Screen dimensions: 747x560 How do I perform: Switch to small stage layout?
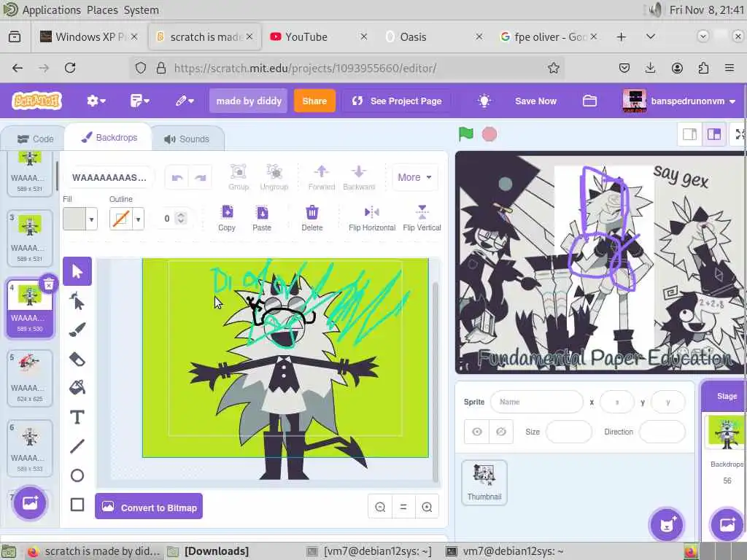[689, 135]
